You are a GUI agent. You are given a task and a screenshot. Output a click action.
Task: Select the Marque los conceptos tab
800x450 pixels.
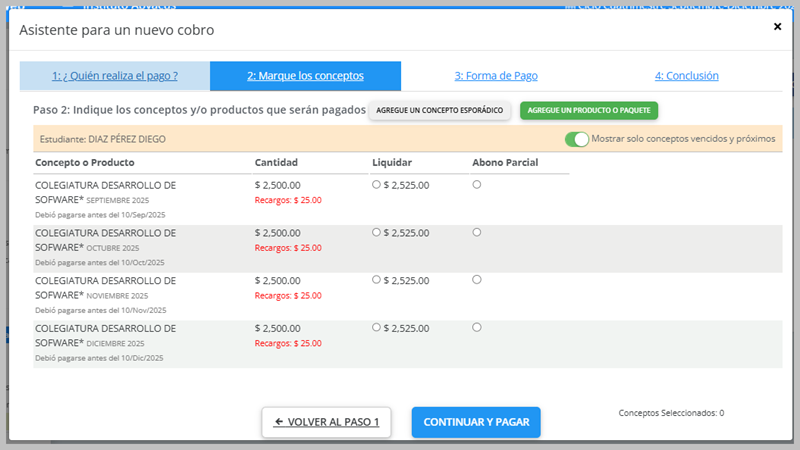click(305, 76)
